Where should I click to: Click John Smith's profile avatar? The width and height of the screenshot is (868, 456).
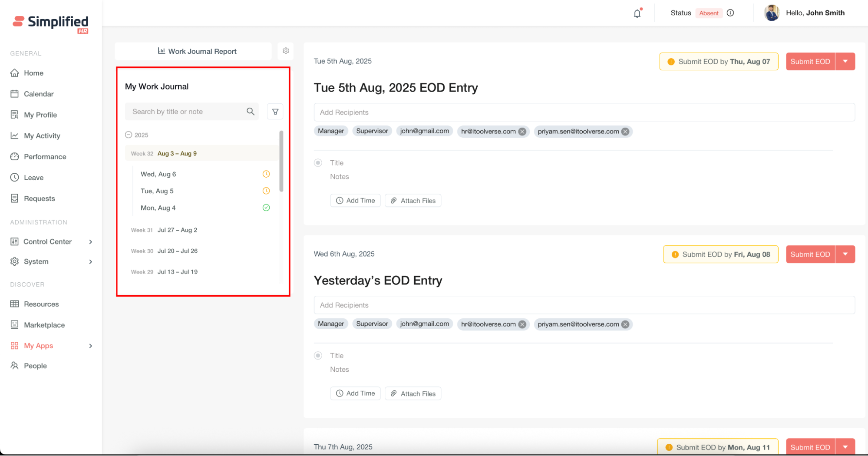(x=772, y=13)
